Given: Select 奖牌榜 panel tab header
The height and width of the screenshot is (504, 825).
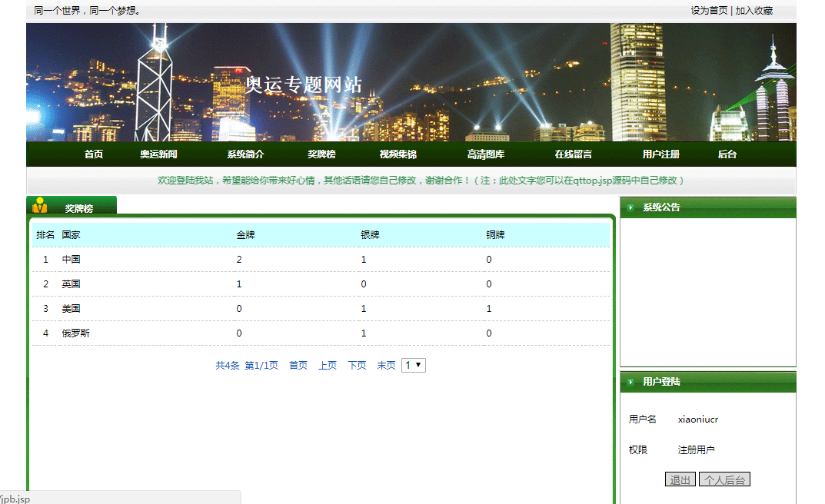Looking at the screenshot, I should (72, 205).
